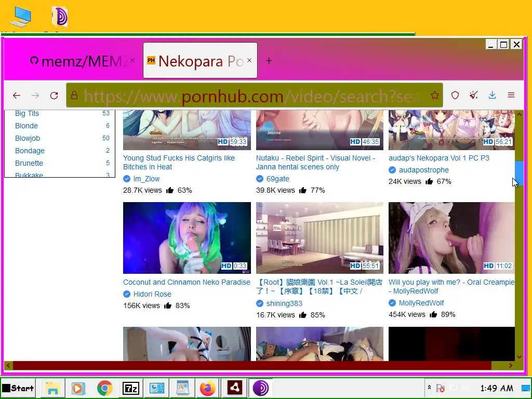The width and height of the screenshot is (532, 399).
Task: Close the Nekopara tab
Action: pyautogui.click(x=249, y=60)
